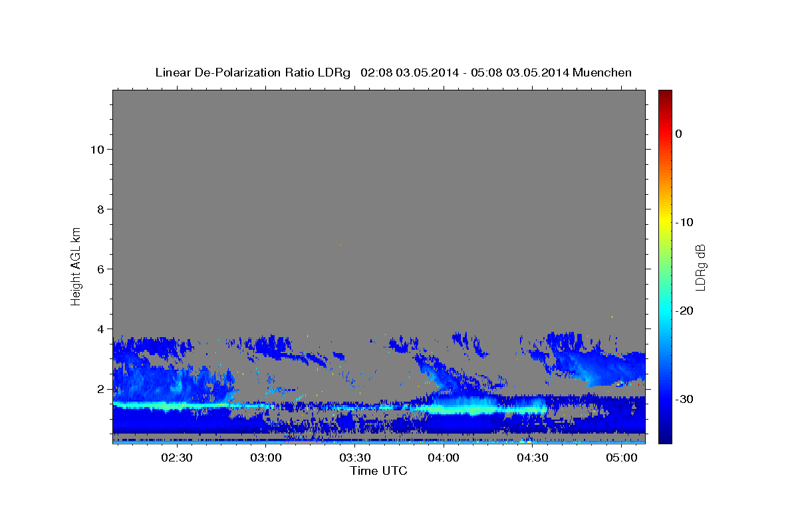Click the height tick label 6

pyautogui.click(x=101, y=269)
